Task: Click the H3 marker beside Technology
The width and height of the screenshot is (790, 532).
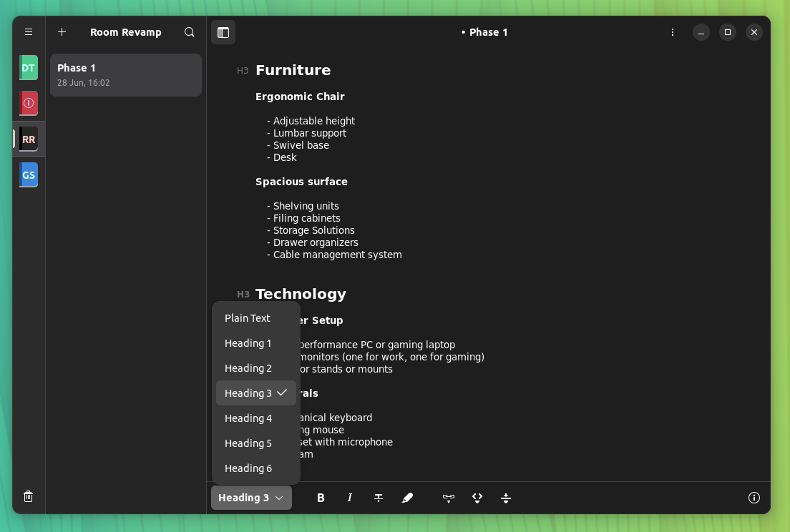Action: click(x=243, y=295)
